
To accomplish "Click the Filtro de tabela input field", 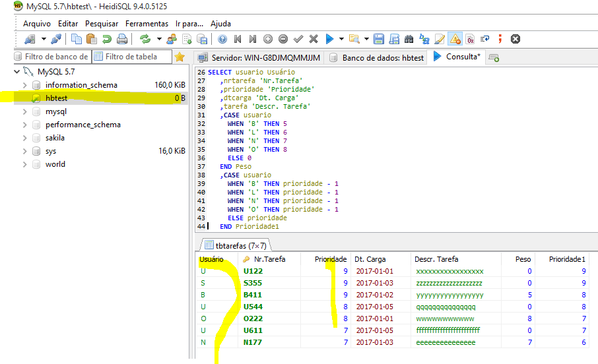I will [137, 57].
